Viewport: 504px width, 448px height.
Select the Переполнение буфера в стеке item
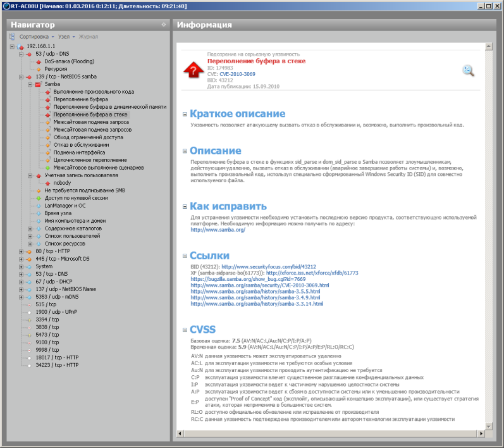[x=90, y=115]
